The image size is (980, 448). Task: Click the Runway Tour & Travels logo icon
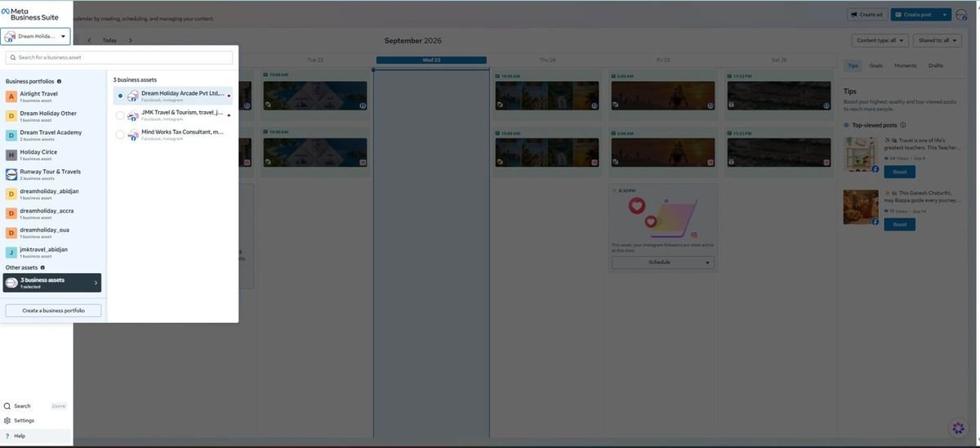point(11,174)
